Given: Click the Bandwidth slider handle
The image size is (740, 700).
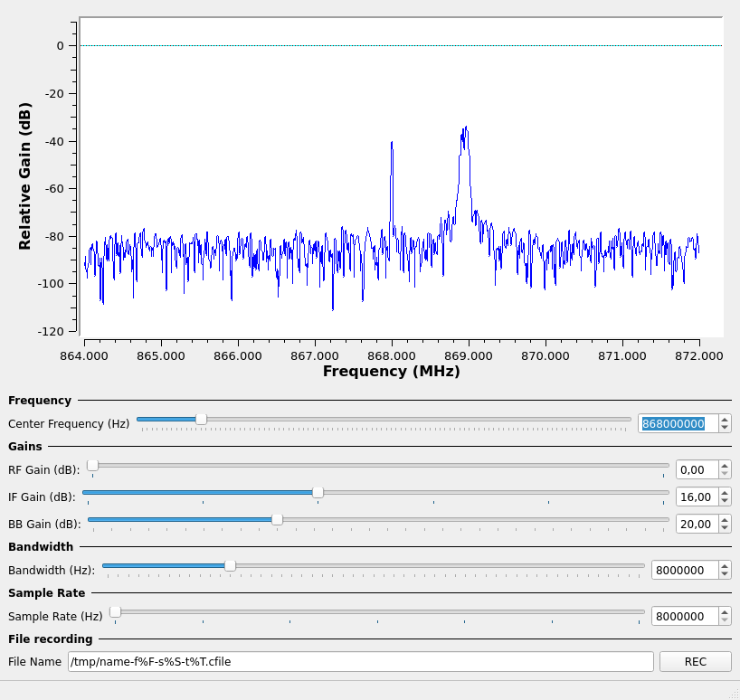Looking at the screenshot, I should [x=230, y=565].
